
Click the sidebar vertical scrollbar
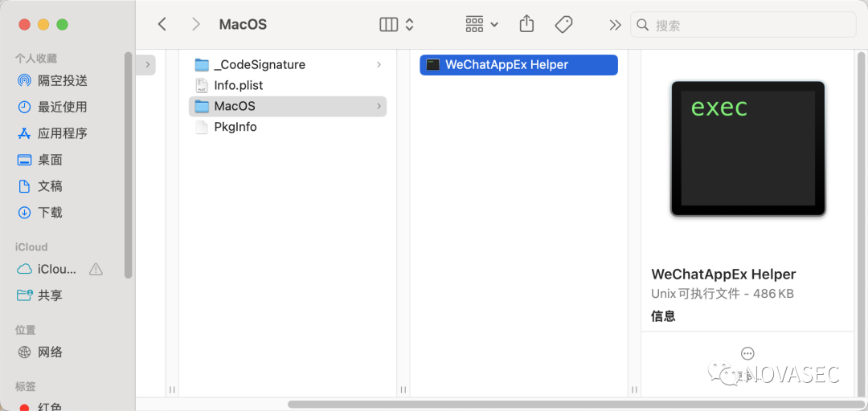click(129, 165)
